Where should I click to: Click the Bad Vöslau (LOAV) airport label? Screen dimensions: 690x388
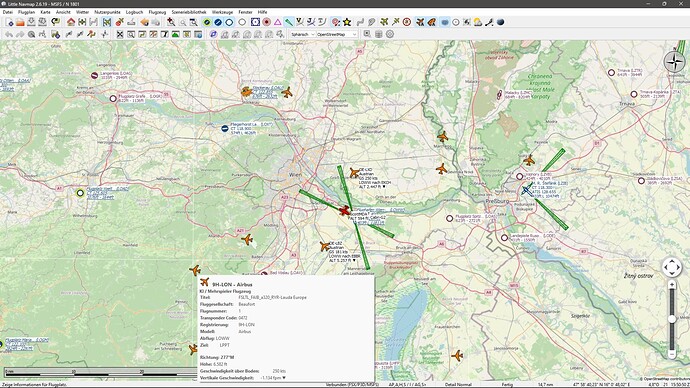pos(286,273)
